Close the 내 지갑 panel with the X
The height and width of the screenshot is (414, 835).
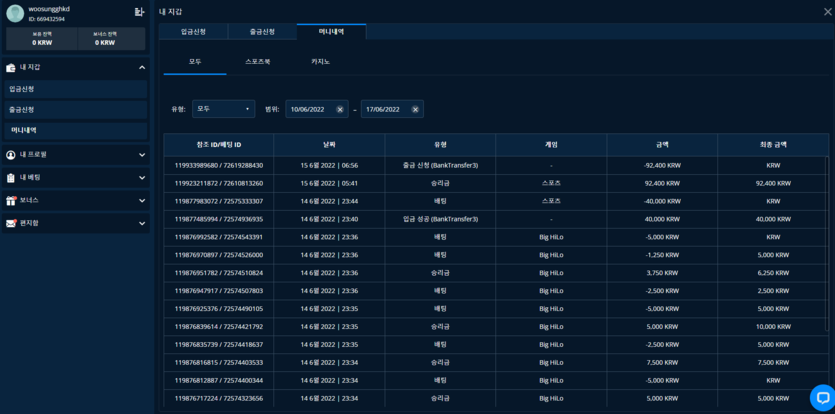827,12
